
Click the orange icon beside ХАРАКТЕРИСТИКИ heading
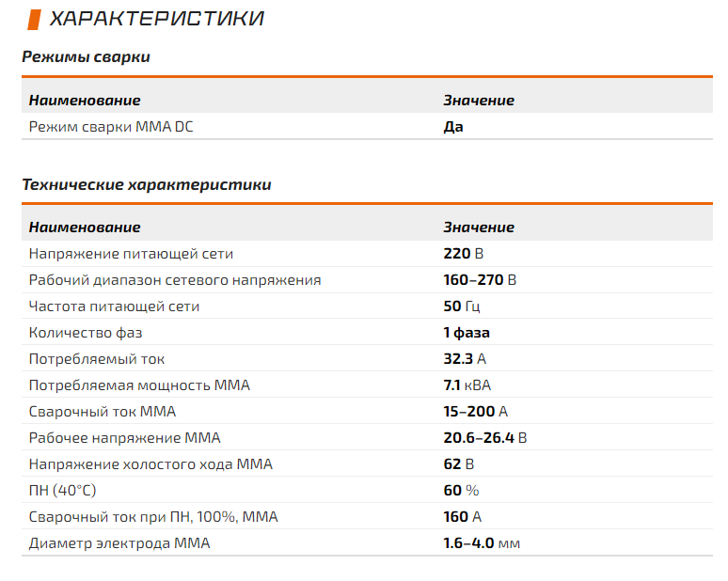pyautogui.click(x=35, y=20)
